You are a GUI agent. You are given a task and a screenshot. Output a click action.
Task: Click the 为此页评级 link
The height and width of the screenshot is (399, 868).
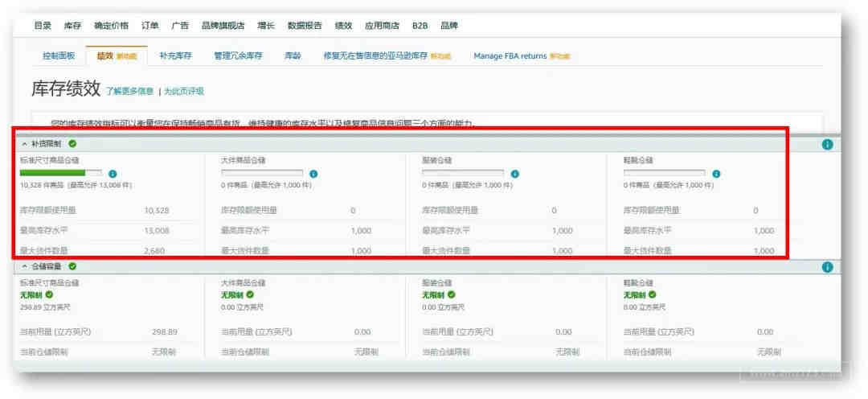click(184, 92)
